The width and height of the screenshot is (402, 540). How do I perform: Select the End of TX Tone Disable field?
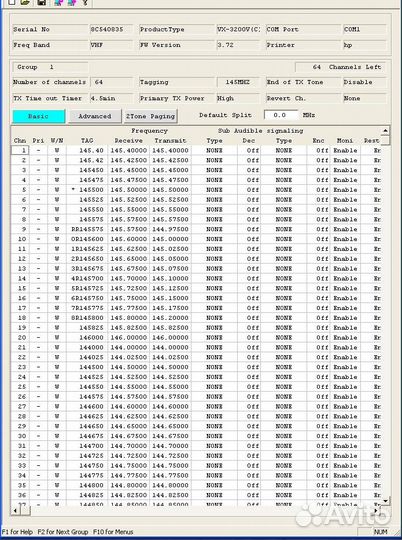coord(364,82)
